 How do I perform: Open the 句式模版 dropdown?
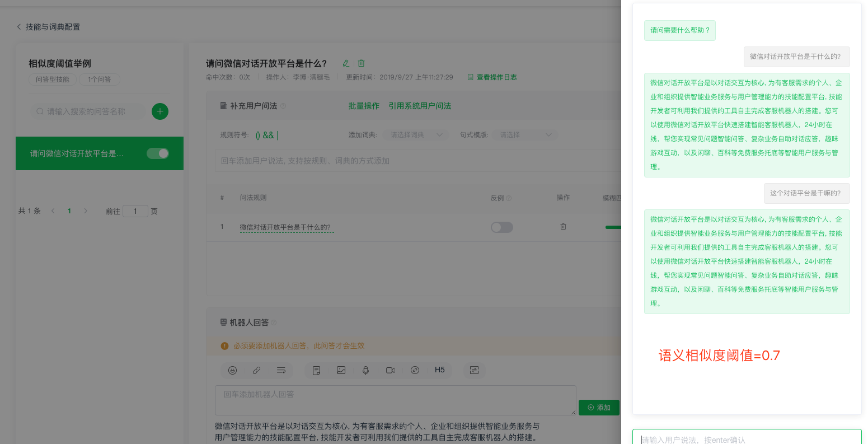click(525, 135)
